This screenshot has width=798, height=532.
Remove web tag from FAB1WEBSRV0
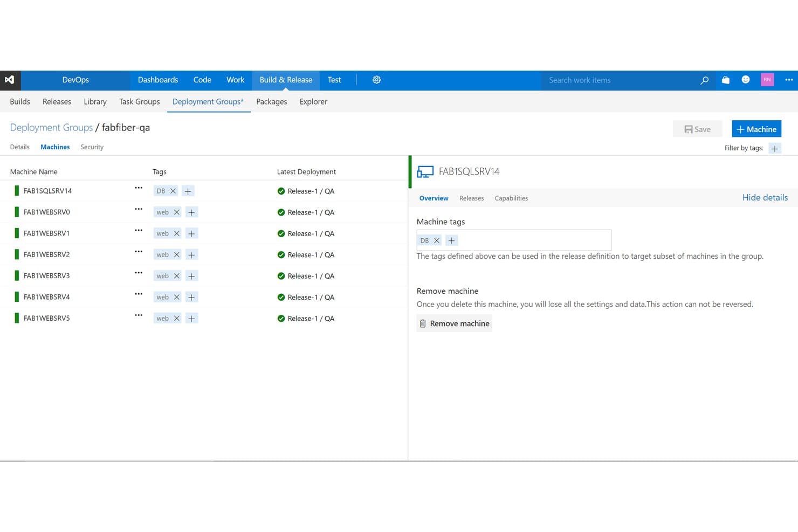(176, 212)
